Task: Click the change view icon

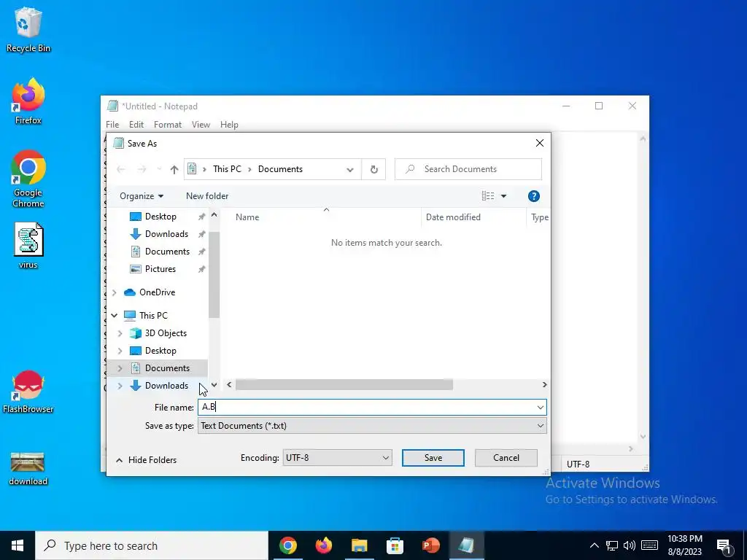Action: point(487,196)
